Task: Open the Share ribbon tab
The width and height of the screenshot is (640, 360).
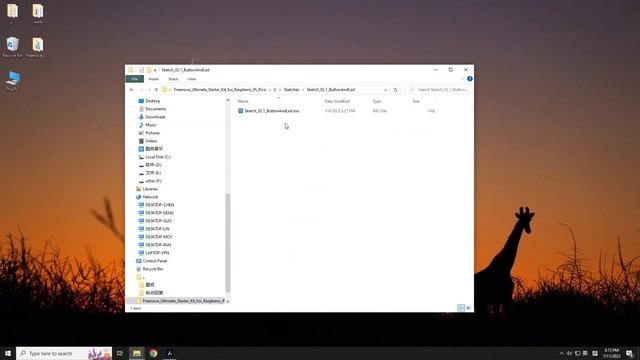Action: (173, 79)
